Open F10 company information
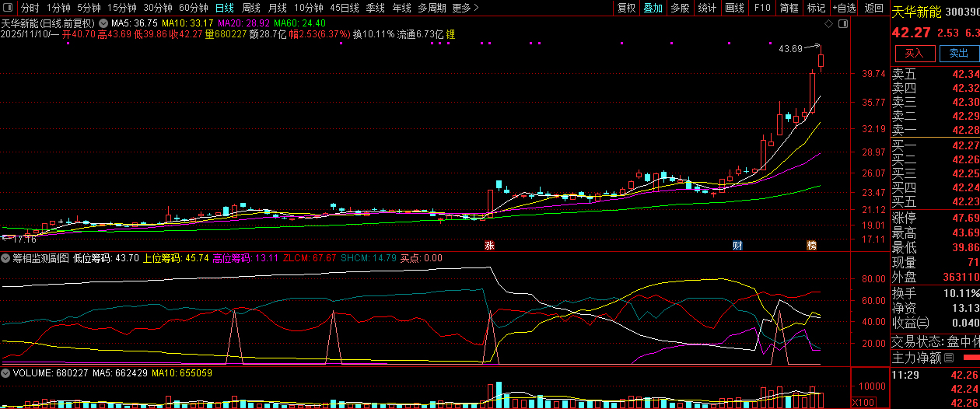This screenshot has height=409, width=980. point(762,8)
